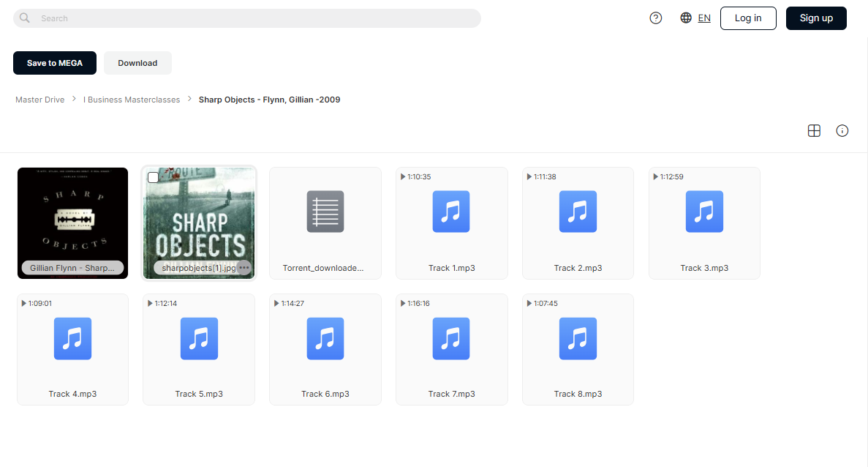Open the Track 1.mp3 music icon
The width and height of the screenshot is (868, 467).
coord(451,212)
